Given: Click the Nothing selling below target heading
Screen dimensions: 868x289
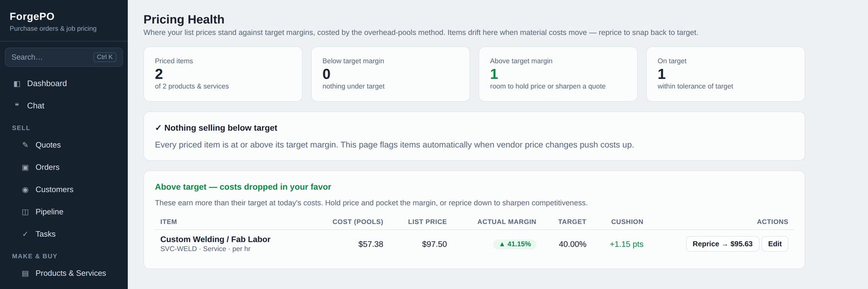Looking at the screenshot, I should pyautogui.click(x=216, y=128).
